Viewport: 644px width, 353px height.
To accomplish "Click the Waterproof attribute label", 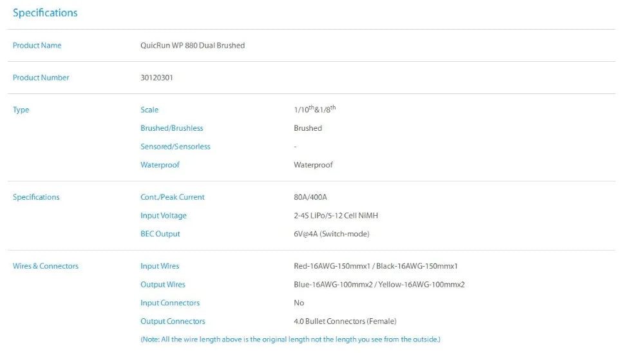I will 160,165.
